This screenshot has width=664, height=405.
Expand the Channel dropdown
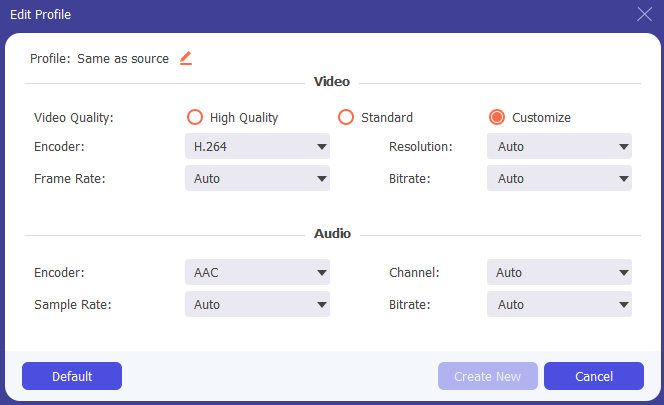point(559,272)
